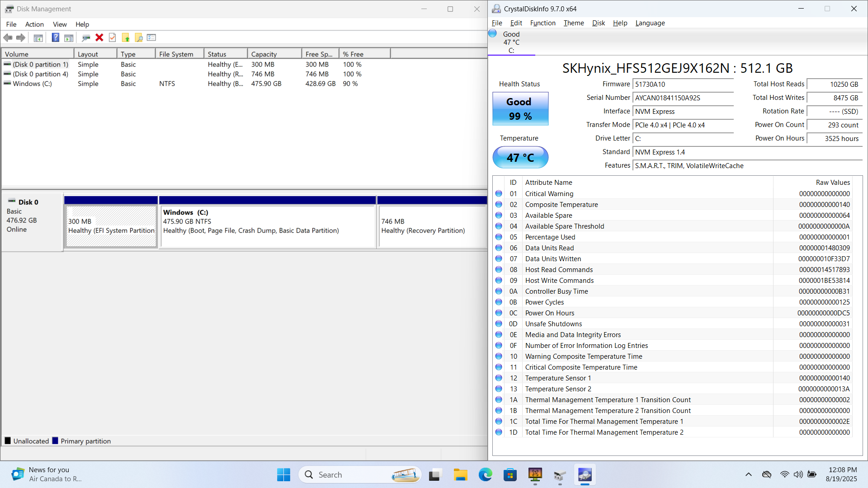Open Microsoft Edge in the taskbar
868x488 pixels.
click(x=485, y=475)
